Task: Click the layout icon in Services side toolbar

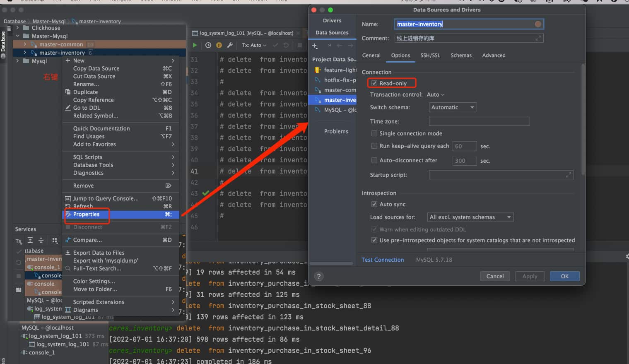Action: click(x=19, y=290)
